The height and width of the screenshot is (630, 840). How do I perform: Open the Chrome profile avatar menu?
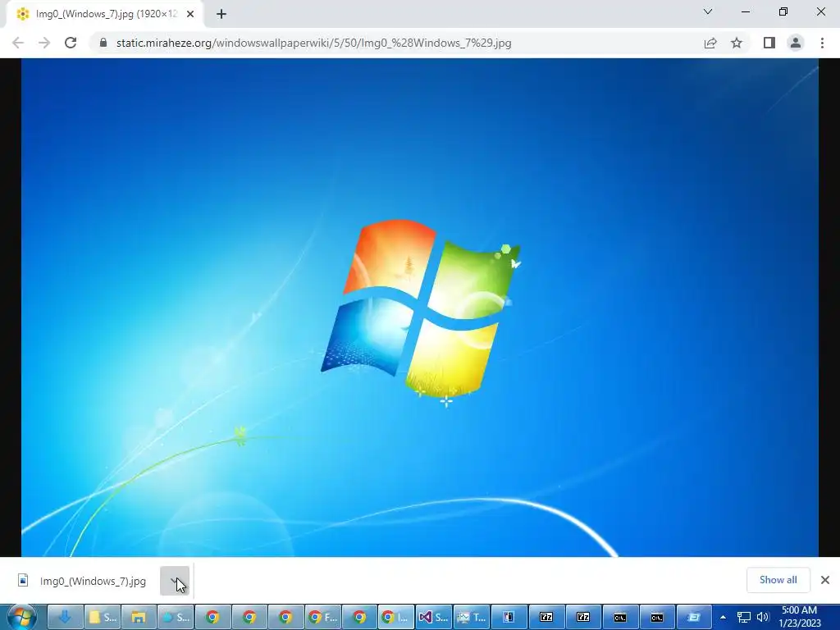pyautogui.click(x=796, y=43)
